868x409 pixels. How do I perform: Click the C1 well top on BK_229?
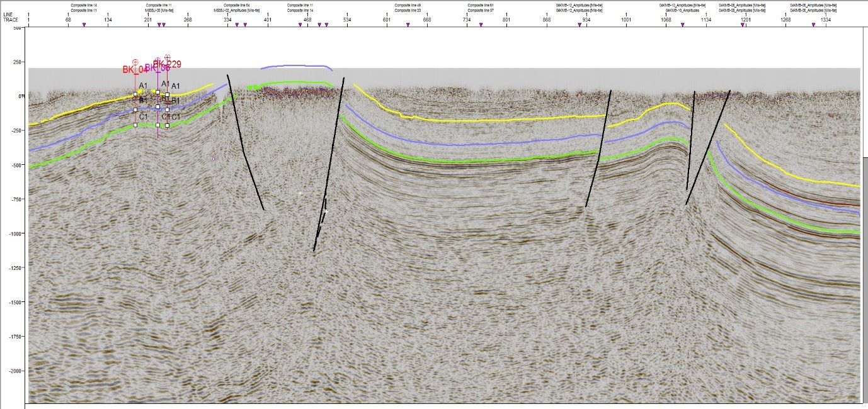click(x=167, y=125)
